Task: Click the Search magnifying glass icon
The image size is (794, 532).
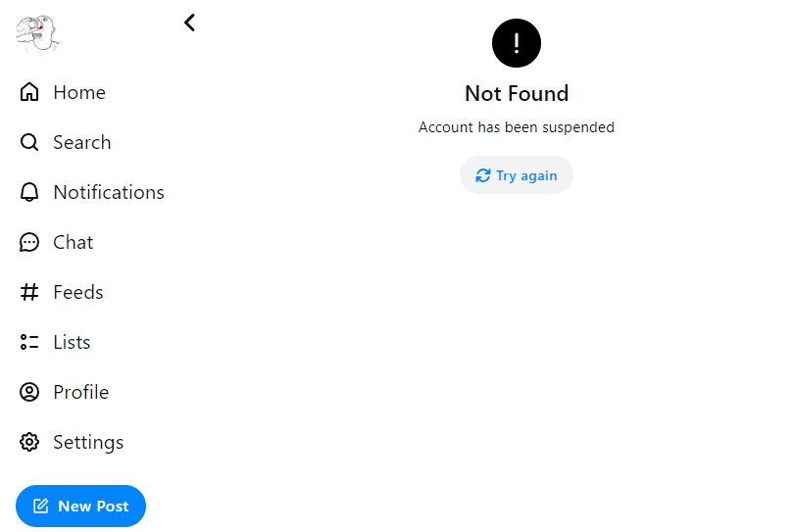Action: pos(29,142)
